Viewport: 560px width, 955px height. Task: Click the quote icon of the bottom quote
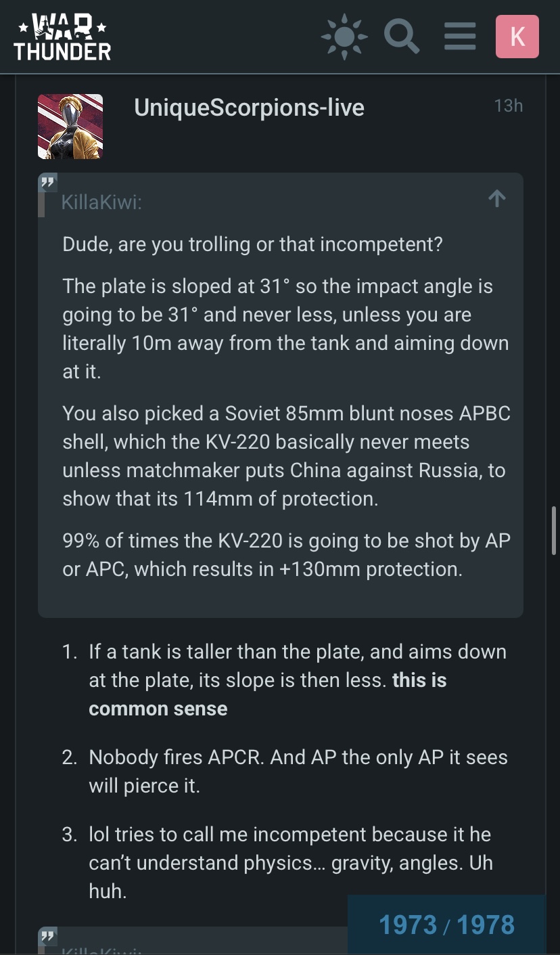(x=47, y=937)
